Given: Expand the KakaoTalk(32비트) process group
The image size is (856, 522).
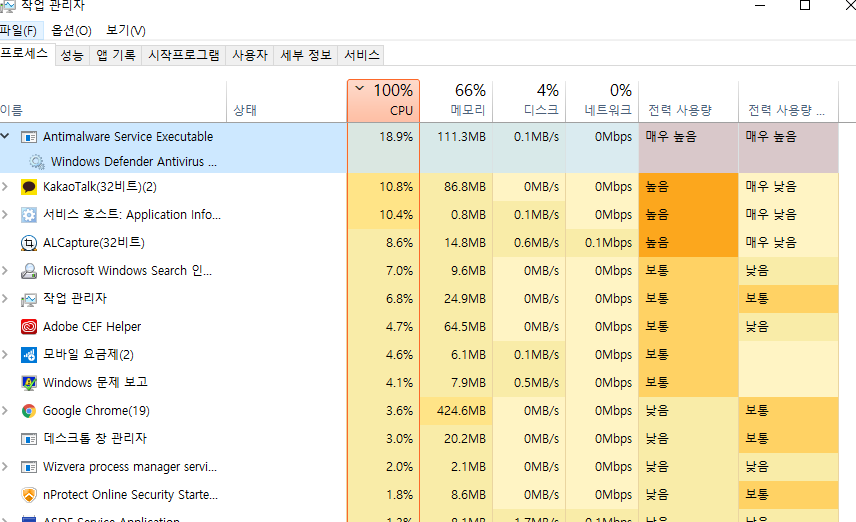Looking at the screenshot, I should coord(5,187).
